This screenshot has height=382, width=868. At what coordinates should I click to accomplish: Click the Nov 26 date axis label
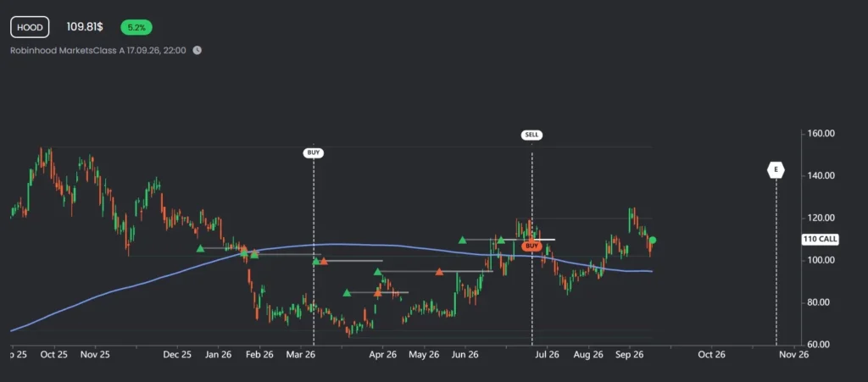coord(794,354)
